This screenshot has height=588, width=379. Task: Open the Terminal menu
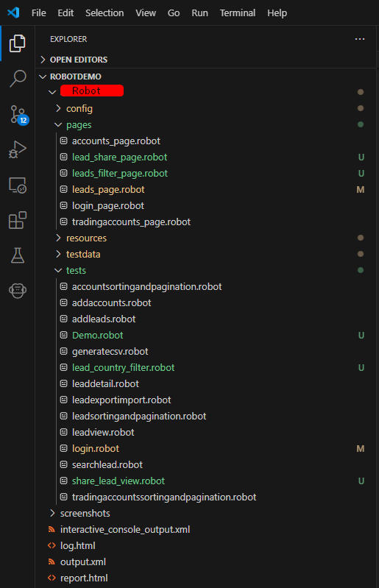(x=237, y=13)
